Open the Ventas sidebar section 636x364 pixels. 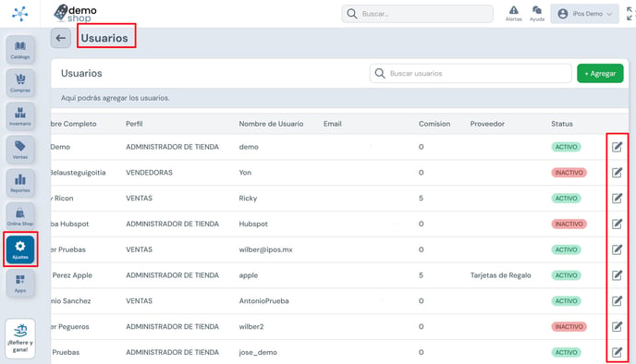click(20, 149)
